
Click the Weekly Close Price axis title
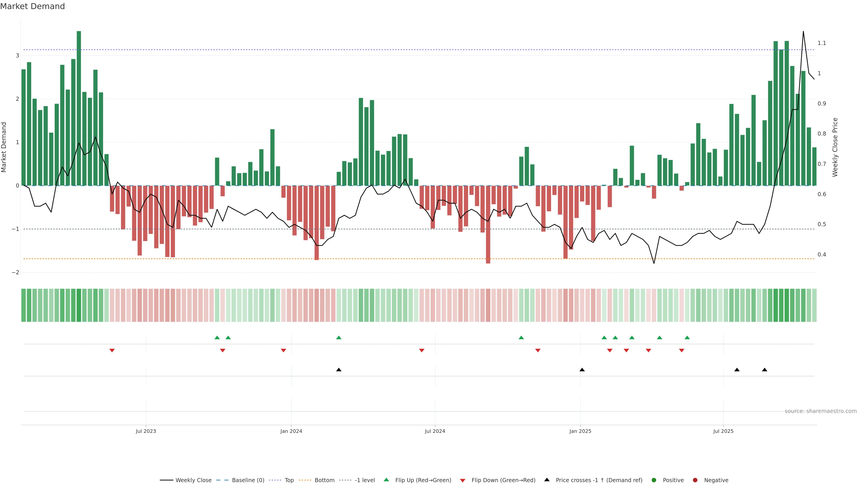point(835,147)
